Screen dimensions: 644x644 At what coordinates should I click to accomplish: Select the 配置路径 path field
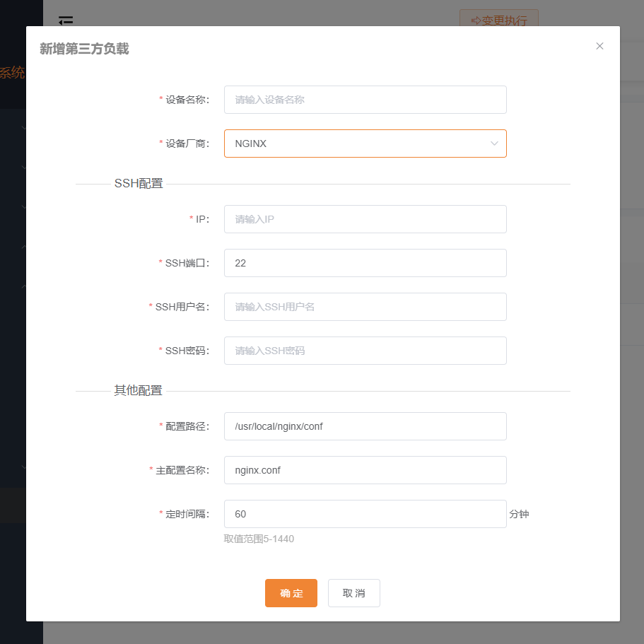(x=365, y=426)
